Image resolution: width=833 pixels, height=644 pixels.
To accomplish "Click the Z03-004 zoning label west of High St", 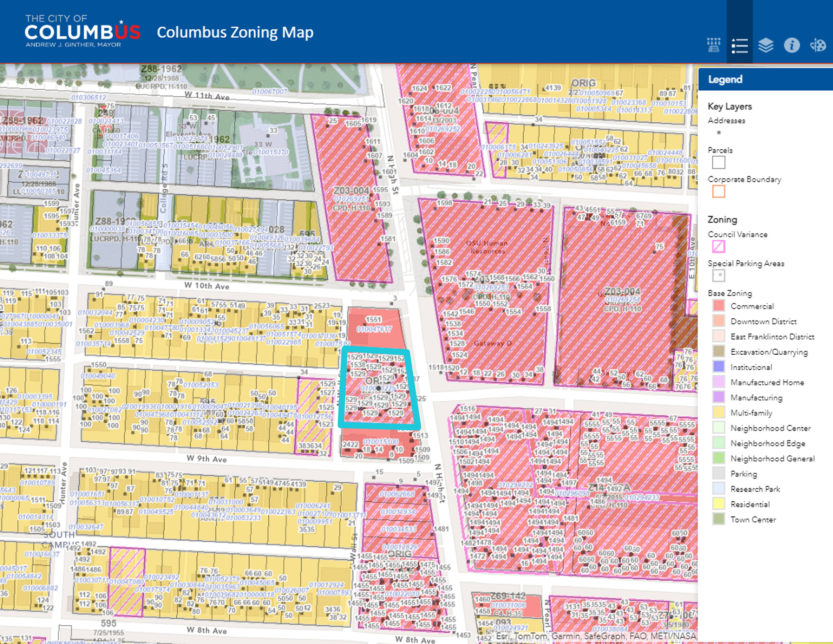I will [x=351, y=190].
